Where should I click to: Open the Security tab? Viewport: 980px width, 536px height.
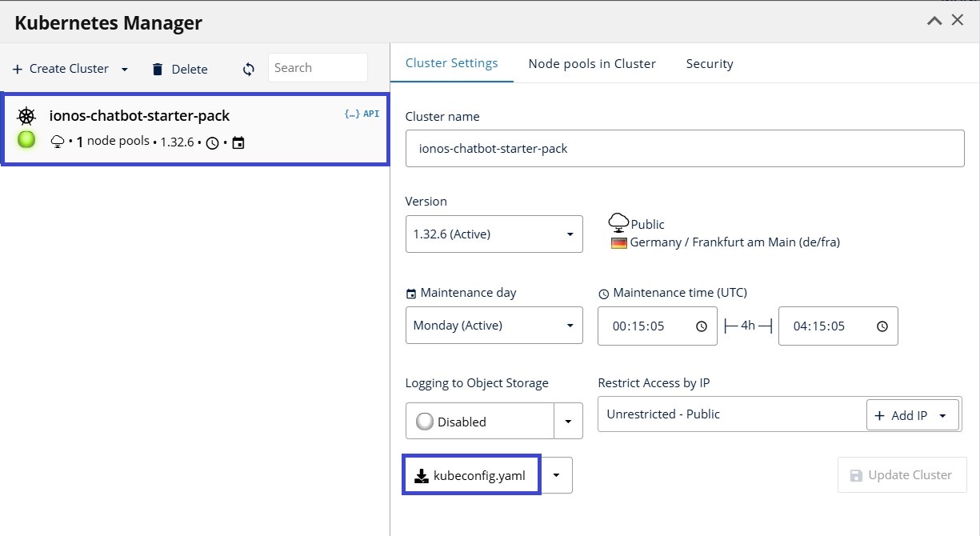tap(710, 63)
